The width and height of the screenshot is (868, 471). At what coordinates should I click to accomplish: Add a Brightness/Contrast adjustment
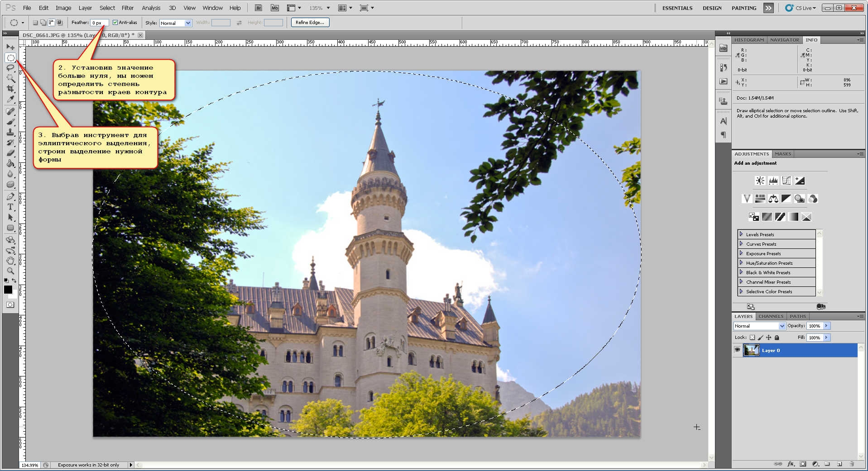[760, 181]
